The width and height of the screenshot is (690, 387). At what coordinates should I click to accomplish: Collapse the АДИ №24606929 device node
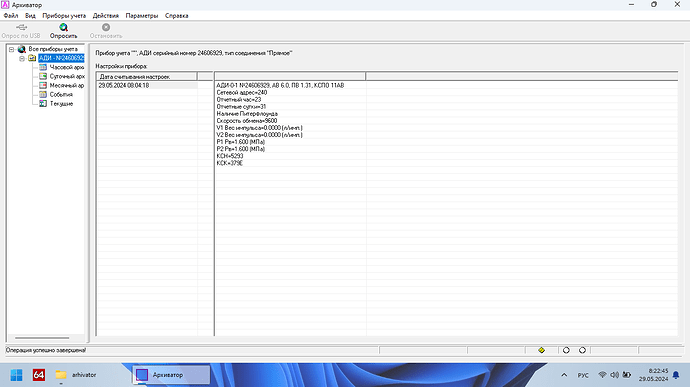(x=22, y=59)
